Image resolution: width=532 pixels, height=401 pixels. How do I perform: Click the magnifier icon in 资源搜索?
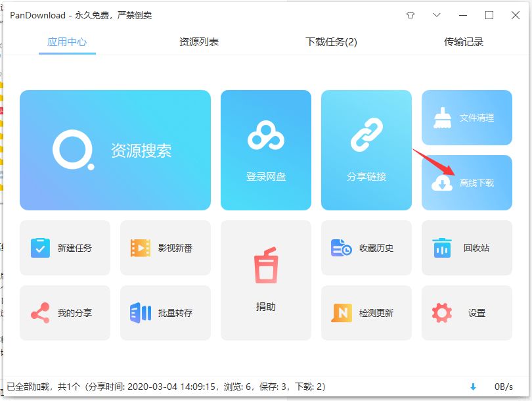pos(74,150)
